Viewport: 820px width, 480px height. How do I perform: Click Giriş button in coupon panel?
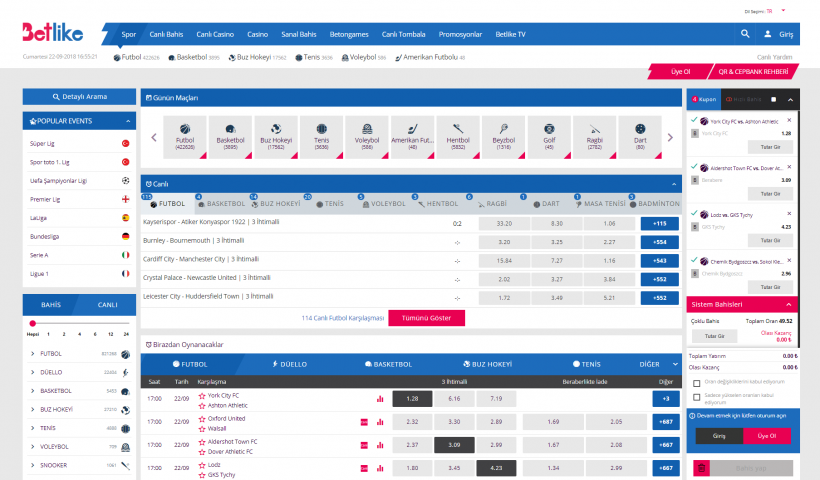(x=719, y=436)
